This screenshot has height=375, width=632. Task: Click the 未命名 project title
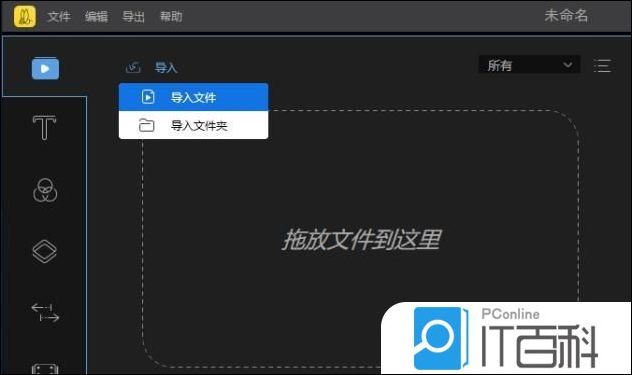coord(566,16)
